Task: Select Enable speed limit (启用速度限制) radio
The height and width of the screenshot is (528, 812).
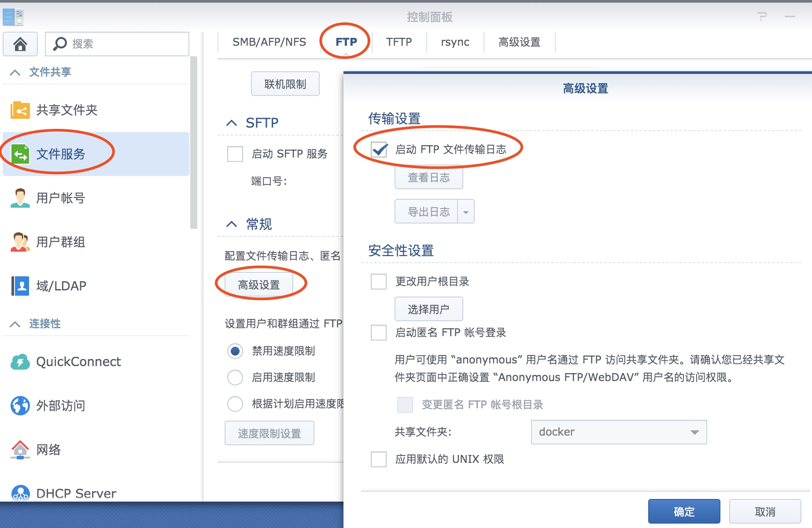Action: 235,378
